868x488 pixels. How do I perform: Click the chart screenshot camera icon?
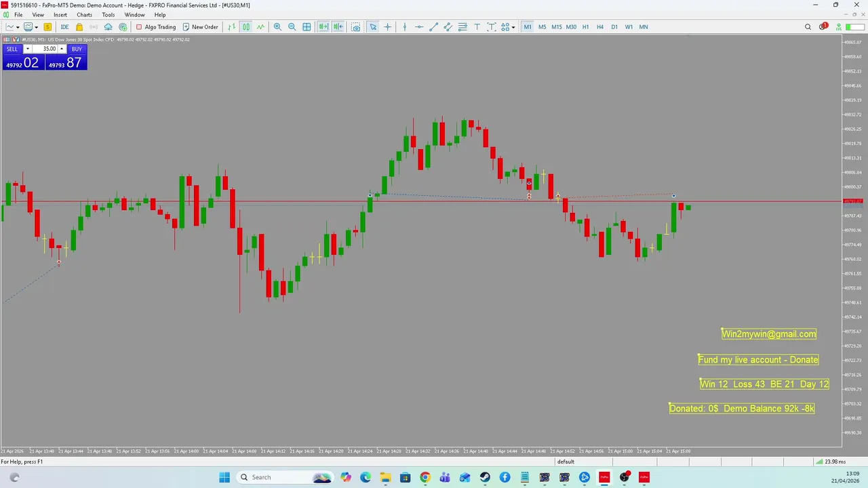(x=356, y=27)
